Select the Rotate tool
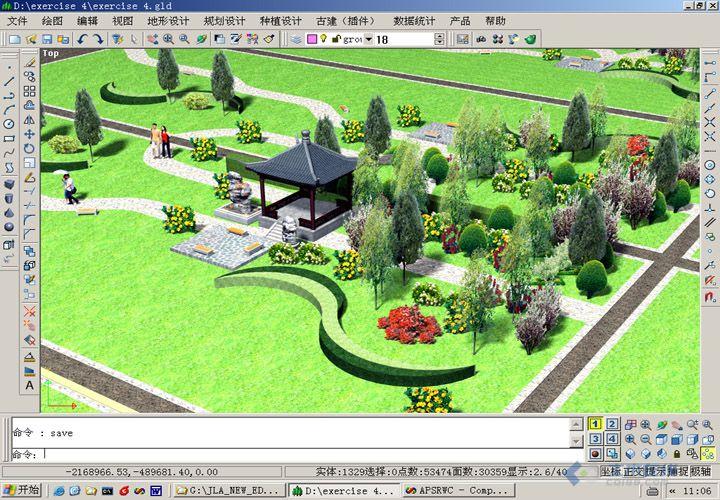The height and width of the screenshot is (500, 720). tap(29, 148)
